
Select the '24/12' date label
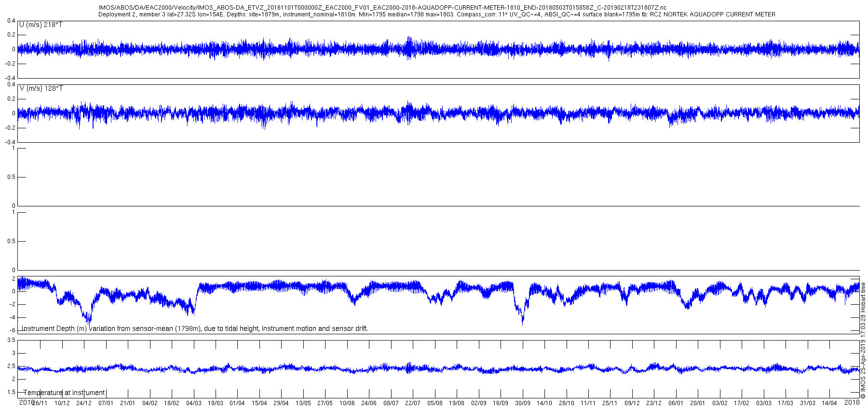pos(84,403)
